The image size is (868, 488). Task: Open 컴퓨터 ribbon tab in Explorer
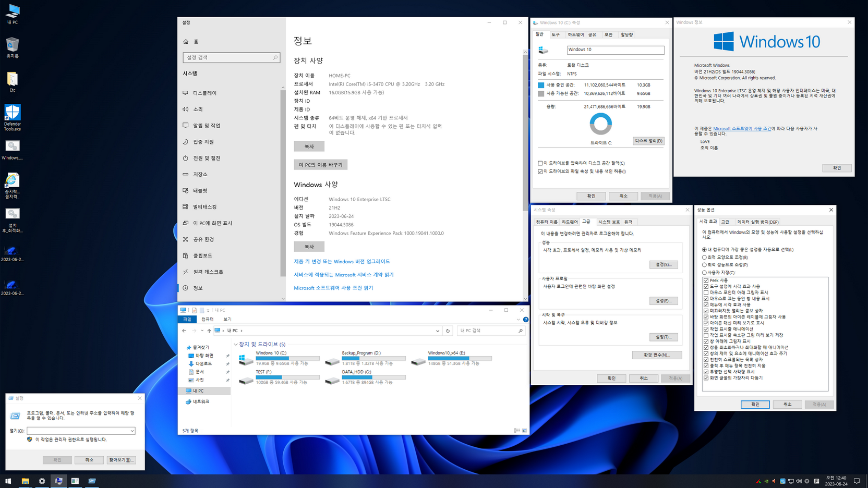208,319
